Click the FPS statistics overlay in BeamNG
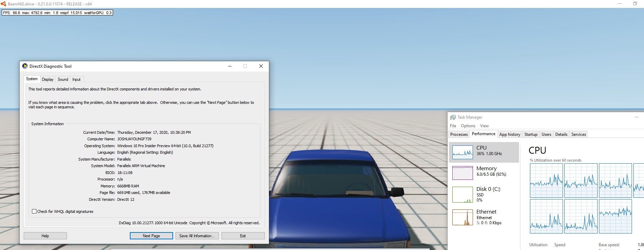The image size is (644, 250). 57,13
